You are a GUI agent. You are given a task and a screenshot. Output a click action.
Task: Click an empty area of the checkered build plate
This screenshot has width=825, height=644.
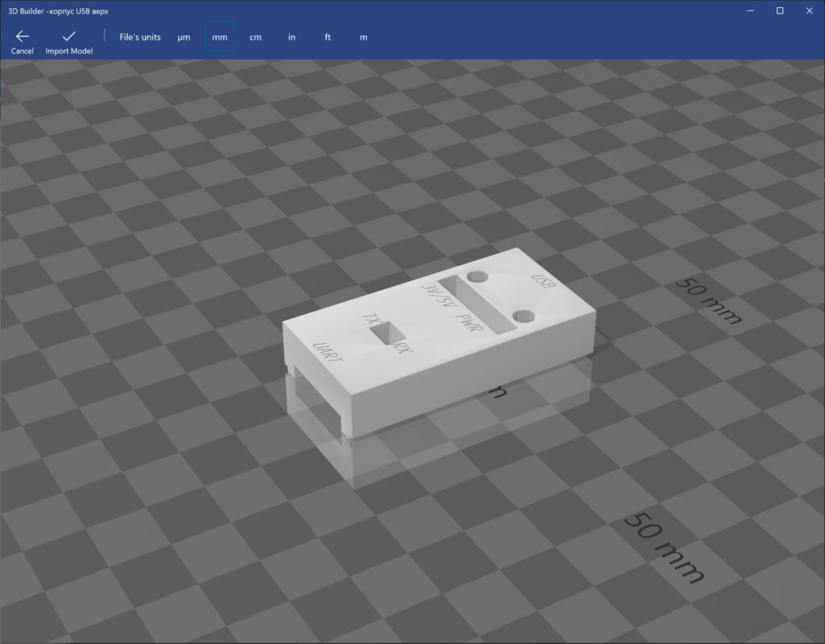(161, 523)
